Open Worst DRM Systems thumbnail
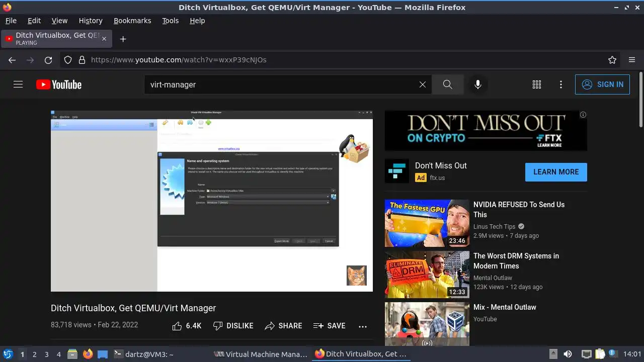The height and width of the screenshot is (362, 644). pyautogui.click(x=427, y=275)
